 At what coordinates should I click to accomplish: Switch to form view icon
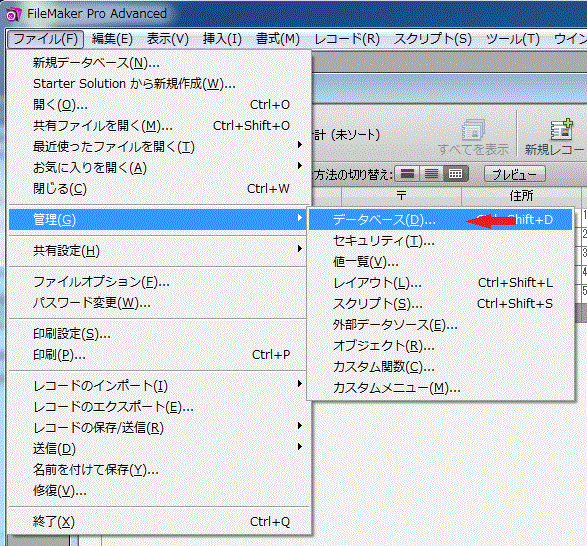click(x=407, y=174)
